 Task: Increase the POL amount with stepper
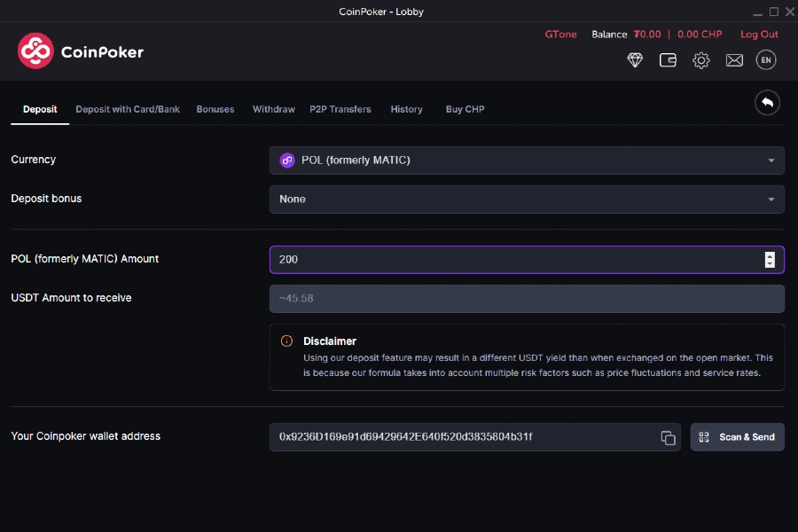click(769, 255)
